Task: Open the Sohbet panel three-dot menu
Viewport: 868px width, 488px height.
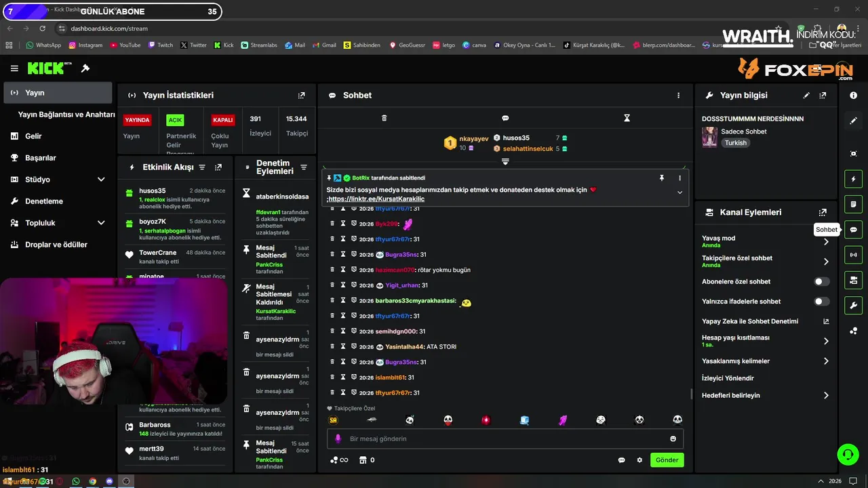Action: 678,96
